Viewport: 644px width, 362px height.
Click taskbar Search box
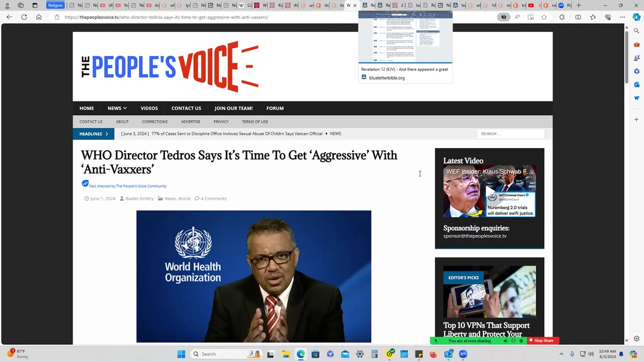tap(226, 354)
